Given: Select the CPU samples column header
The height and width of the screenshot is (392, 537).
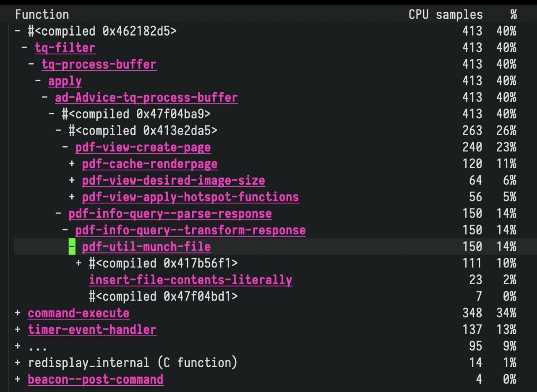Looking at the screenshot, I should pos(446,15).
